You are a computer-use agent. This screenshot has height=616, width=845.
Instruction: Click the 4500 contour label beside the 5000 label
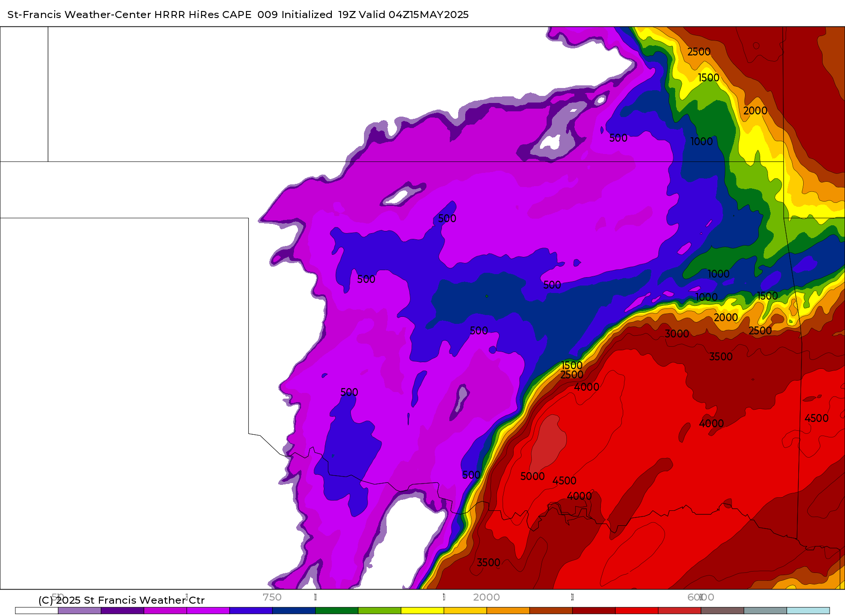pyautogui.click(x=565, y=481)
